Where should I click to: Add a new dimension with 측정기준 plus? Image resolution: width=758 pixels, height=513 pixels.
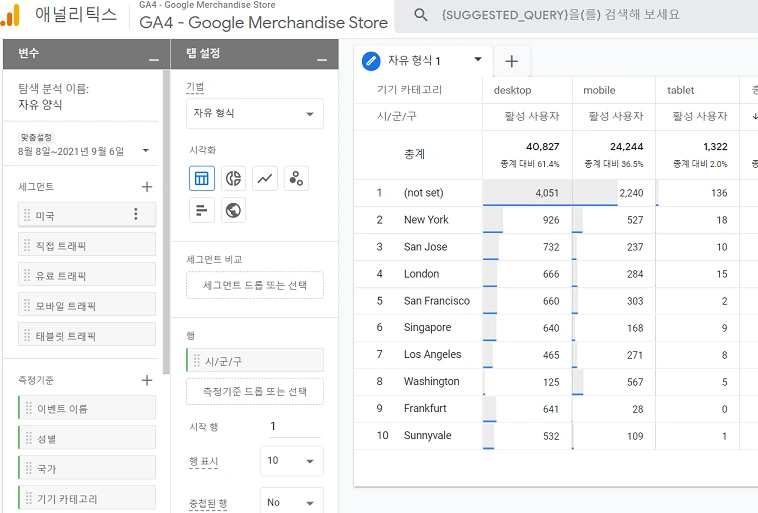pyautogui.click(x=147, y=380)
